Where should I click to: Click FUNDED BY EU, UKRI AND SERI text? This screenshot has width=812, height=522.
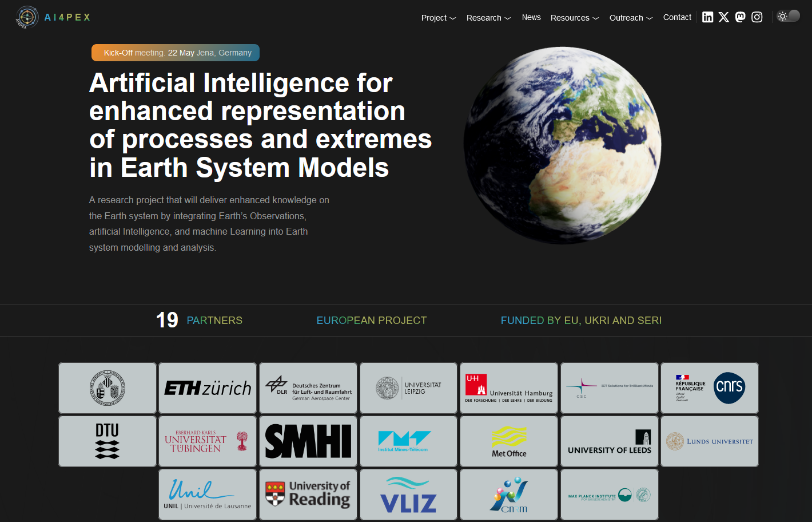[581, 321]
